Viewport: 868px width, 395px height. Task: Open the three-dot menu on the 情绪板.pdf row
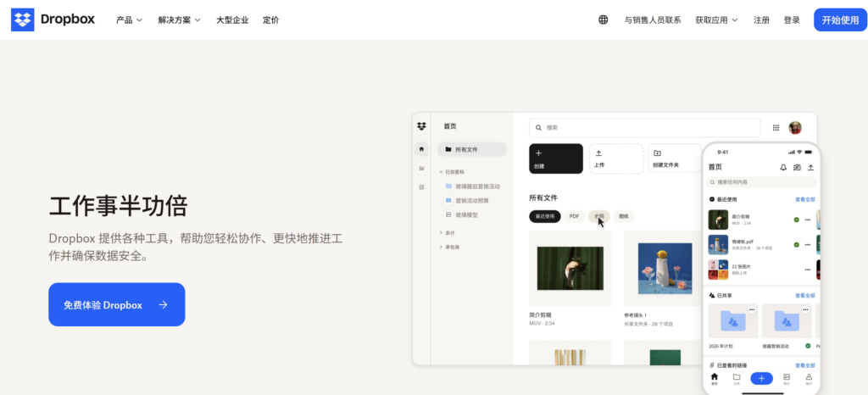[x=808, y=244]
